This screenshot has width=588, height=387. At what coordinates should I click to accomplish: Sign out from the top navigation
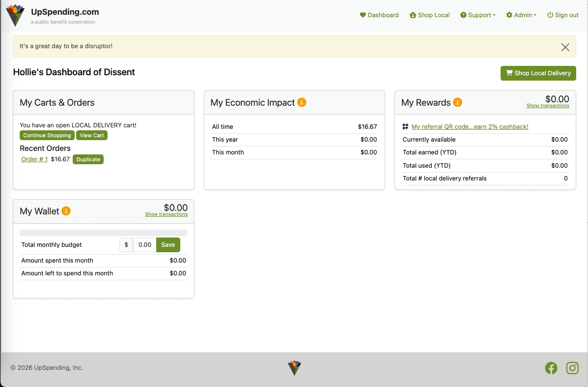pyautogui.click(x=562, y=15)
